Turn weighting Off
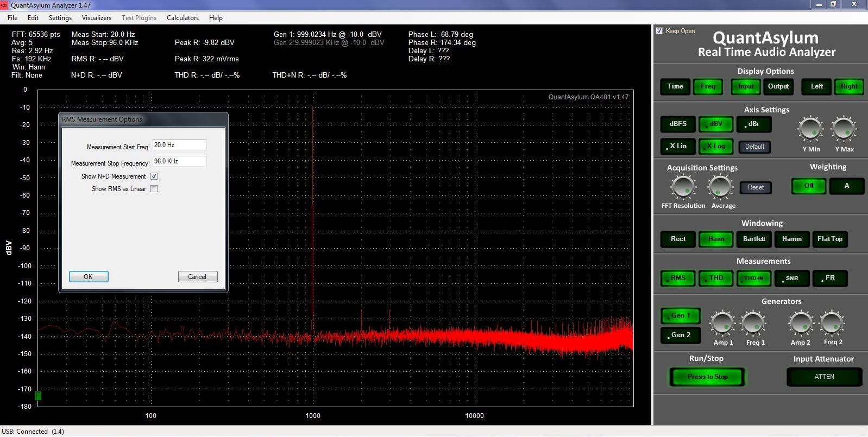 [x=809, y=186]
